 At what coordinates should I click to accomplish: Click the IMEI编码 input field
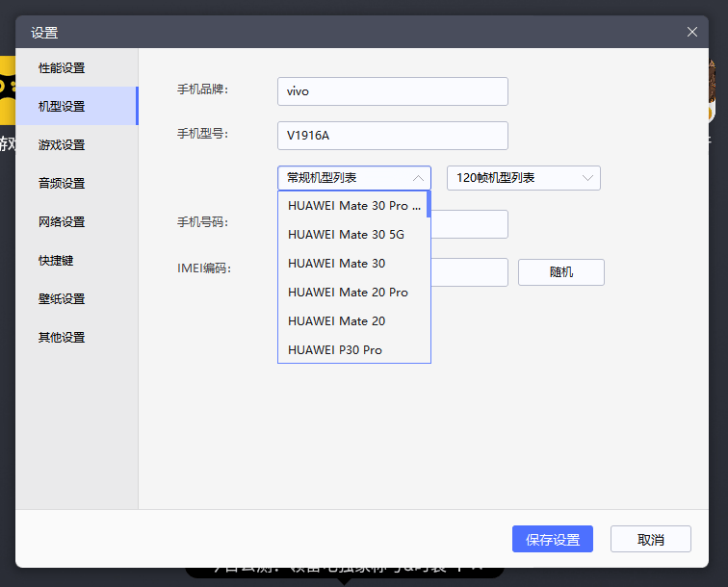pos(469,272)
